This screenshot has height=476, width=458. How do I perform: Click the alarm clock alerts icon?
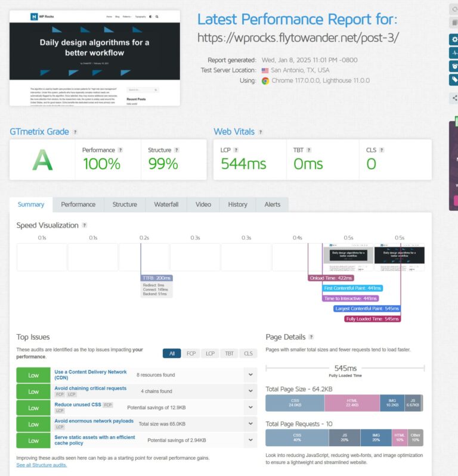tap(454, 66)
